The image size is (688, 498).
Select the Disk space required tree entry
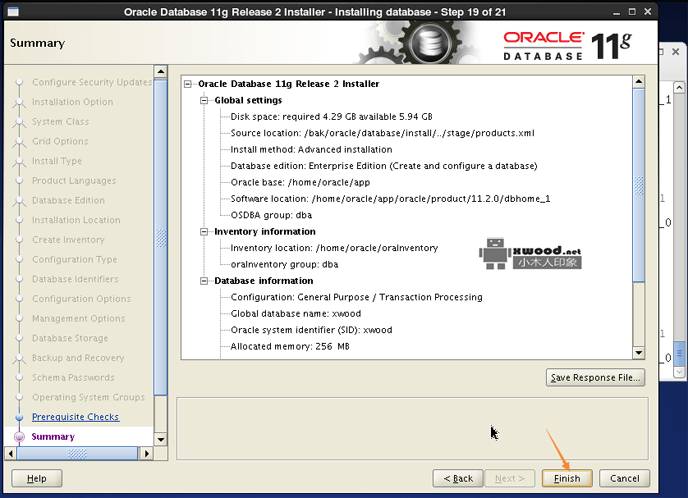click(x=329, y=117)
